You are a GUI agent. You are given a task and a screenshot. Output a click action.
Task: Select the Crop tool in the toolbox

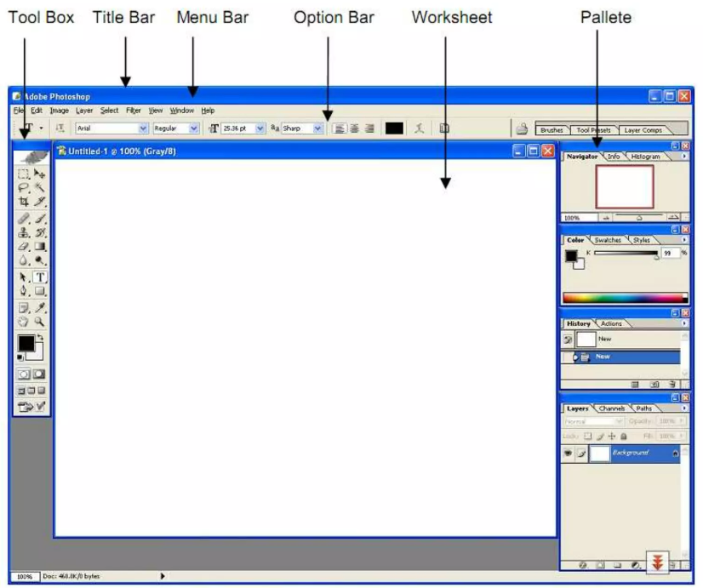[x=24, y=203]
